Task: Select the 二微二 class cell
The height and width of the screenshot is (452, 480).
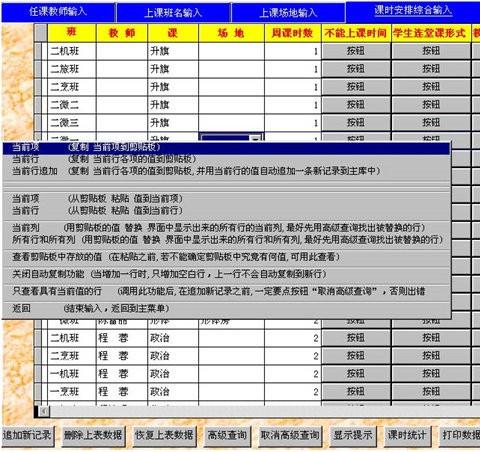Action: tap(72, 105)
